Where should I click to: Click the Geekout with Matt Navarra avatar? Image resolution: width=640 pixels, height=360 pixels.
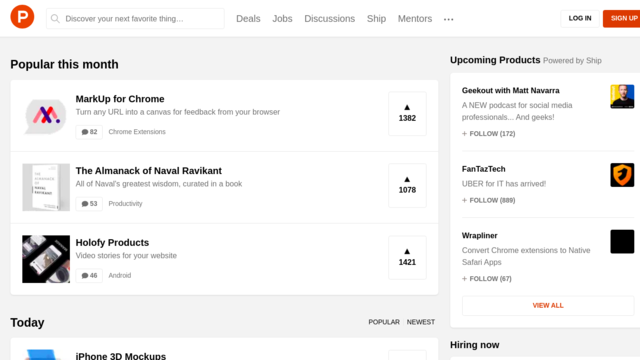click(622, 96)
